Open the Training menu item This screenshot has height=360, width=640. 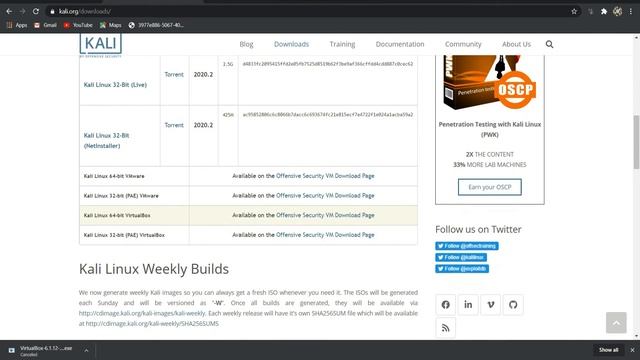(342, 44)
